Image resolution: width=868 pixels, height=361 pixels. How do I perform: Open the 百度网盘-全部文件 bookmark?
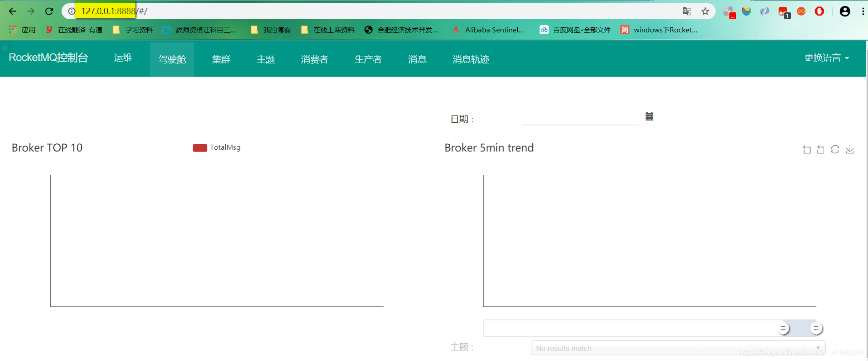(575, 30)
